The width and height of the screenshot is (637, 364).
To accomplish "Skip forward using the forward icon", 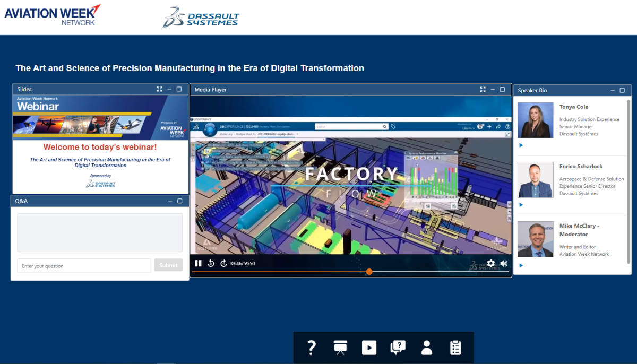I will pyautogui.click(x=223, y=263).
